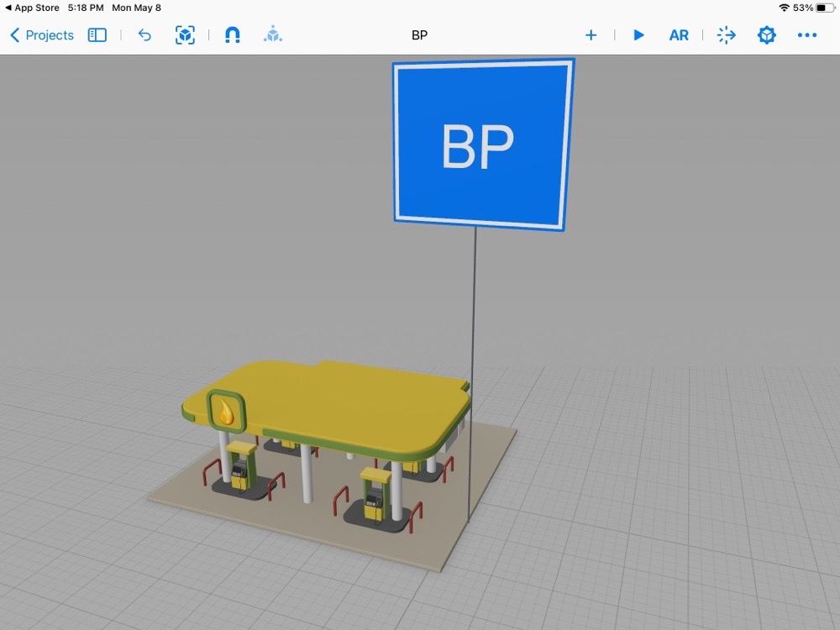Open the physics/space objects icon

pyautogui.click(x=273, y=34)
